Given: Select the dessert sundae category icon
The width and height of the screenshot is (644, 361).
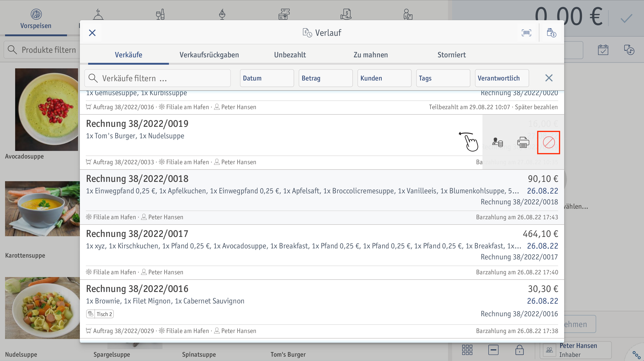Looking at the screenshot, I should tap(222, 14).
